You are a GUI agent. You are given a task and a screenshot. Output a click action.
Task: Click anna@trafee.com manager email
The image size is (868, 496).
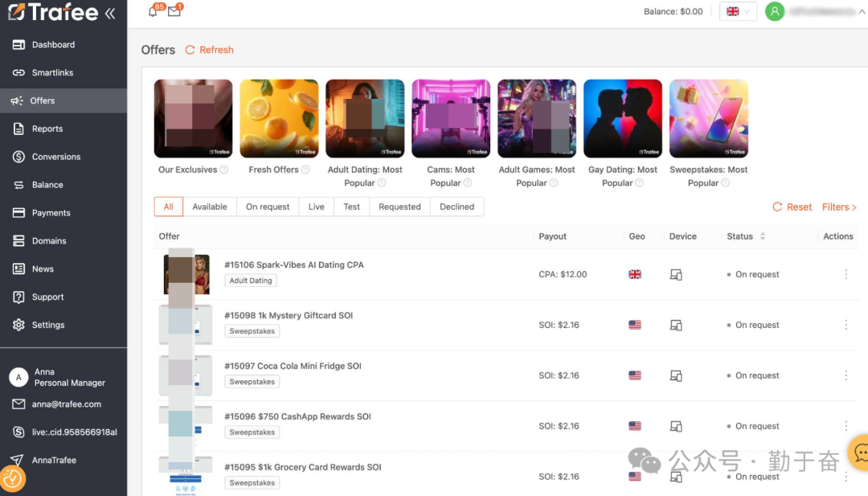click(67, 404)
